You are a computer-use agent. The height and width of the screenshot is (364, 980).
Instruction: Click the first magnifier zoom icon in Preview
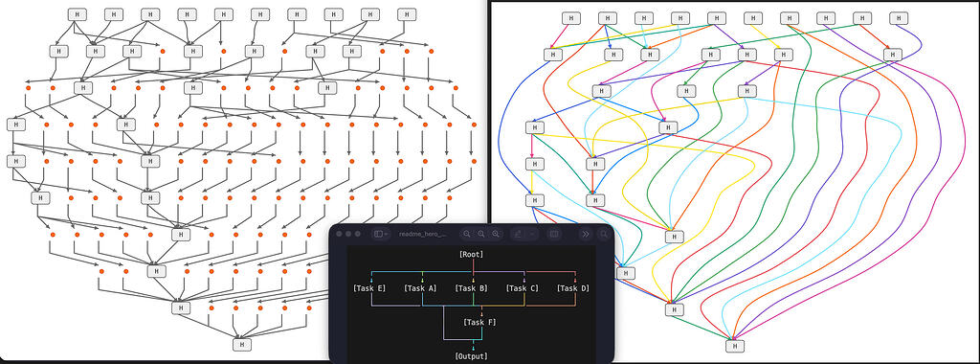click(467, 234)
